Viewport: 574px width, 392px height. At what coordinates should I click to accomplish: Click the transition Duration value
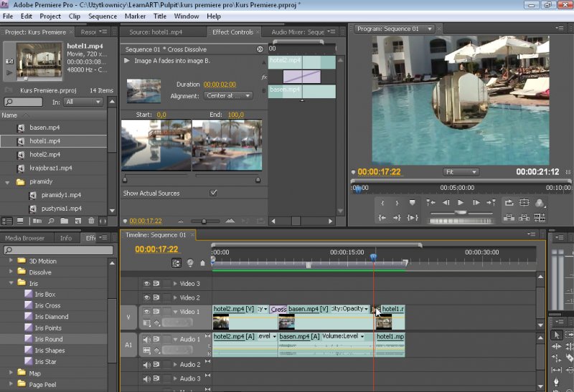click(x=219, y=84)
